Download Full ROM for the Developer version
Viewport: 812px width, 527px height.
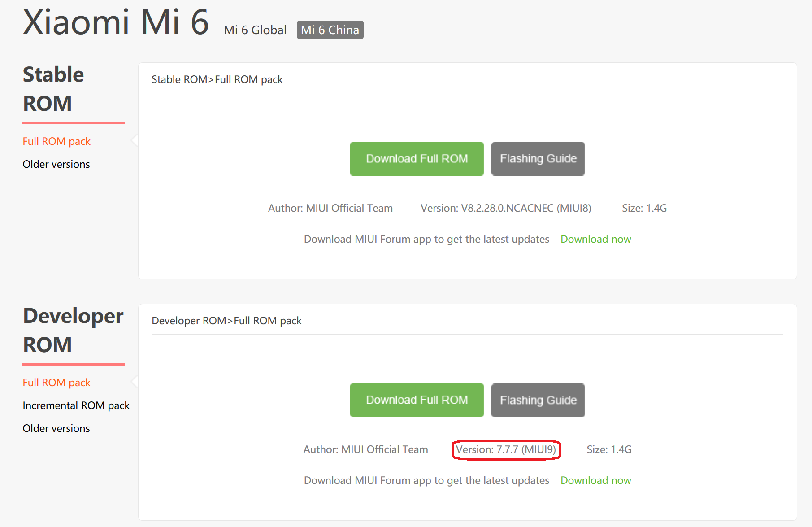417,400
